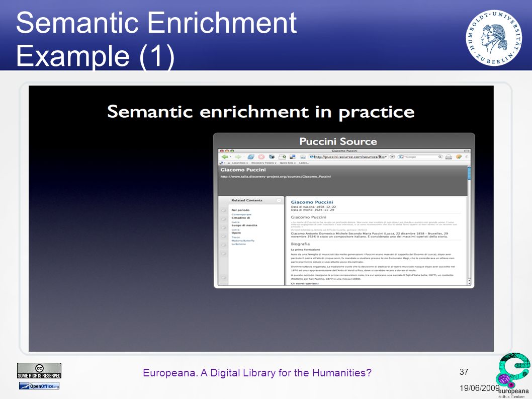This screenshot has width=532, height=399.
Task: Collapse the Related Contents panel button
Action: coord(279,200)
